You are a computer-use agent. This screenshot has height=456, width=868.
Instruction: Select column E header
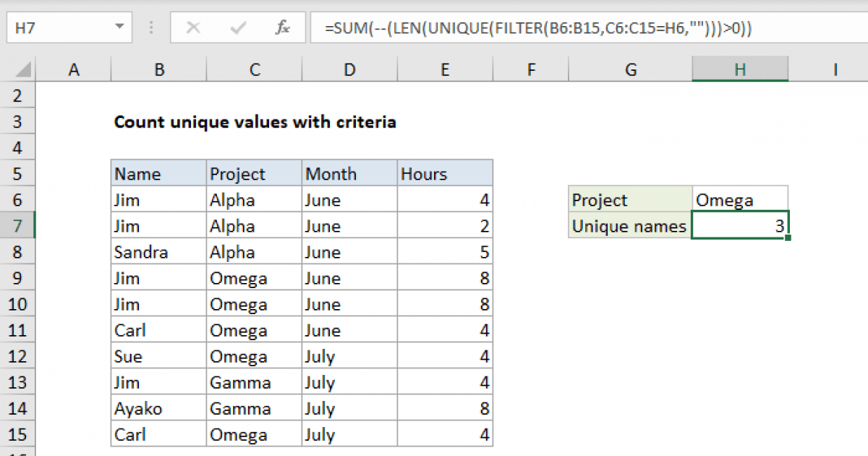pyautogui.click(x=445, y=69)
